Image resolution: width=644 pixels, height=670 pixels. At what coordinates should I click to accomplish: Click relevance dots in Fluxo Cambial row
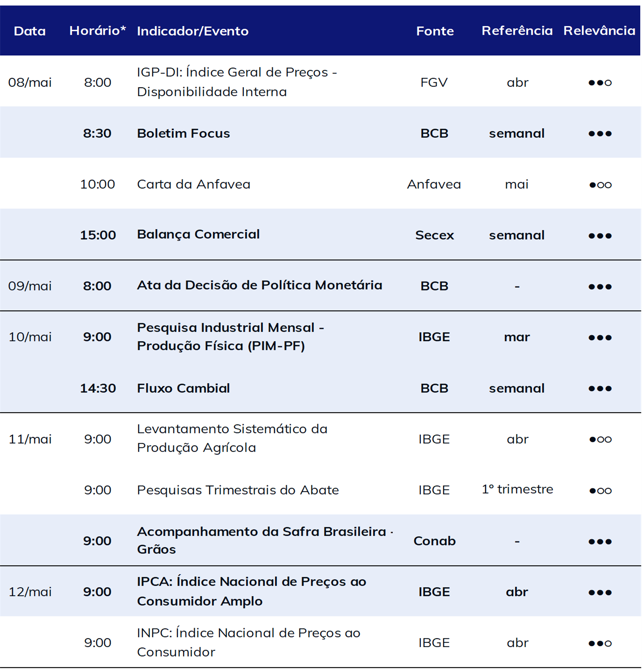(600, 388)
